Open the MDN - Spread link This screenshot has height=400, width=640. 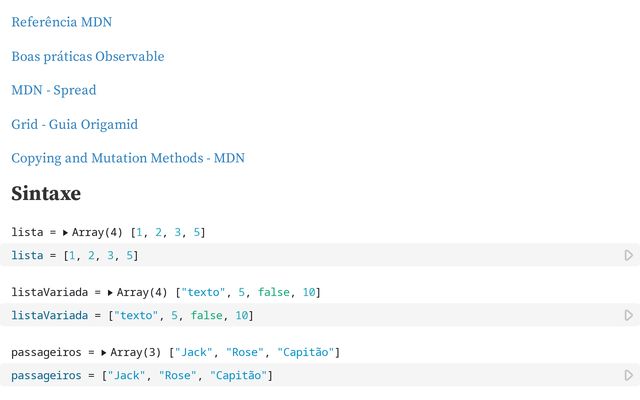click(53, 90)
